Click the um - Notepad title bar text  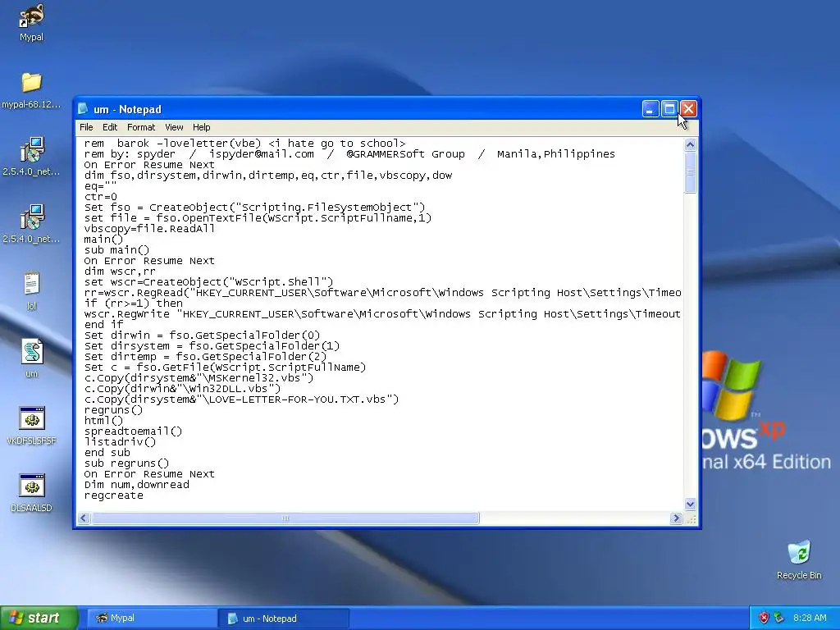tap(127, 109)
